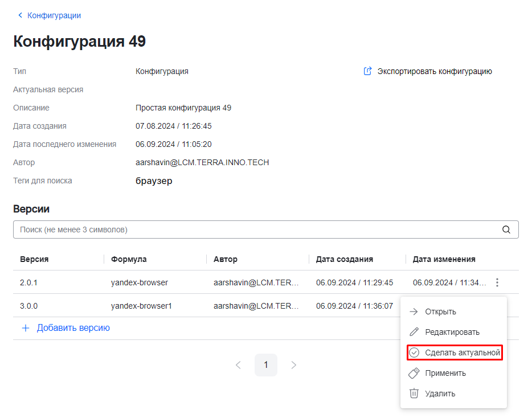532x418 pixels.
Task: Click the Экспортировать конфигурацию link
Action: click(x=434, y=71)
